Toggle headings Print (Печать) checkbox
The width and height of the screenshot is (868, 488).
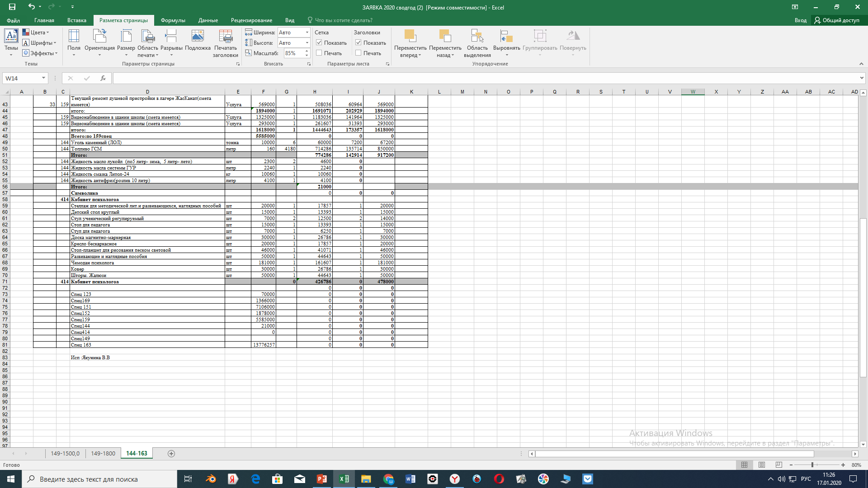pyautogui.click(x=359, y=53)
